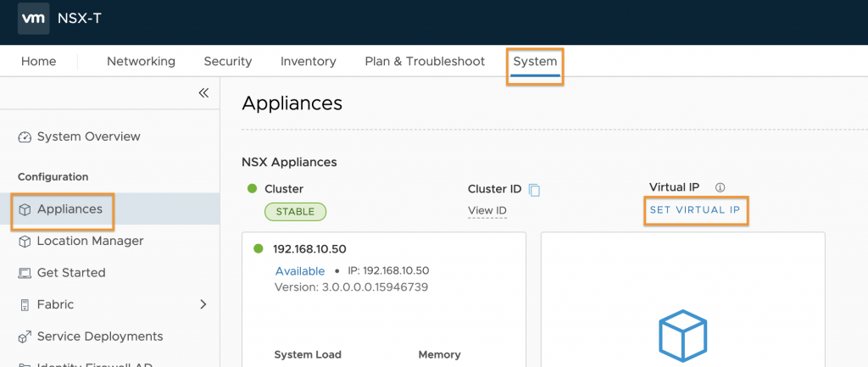The image size is (868, 367).
Task: Click the Service Deployments icon
Action: coord(25,336)
